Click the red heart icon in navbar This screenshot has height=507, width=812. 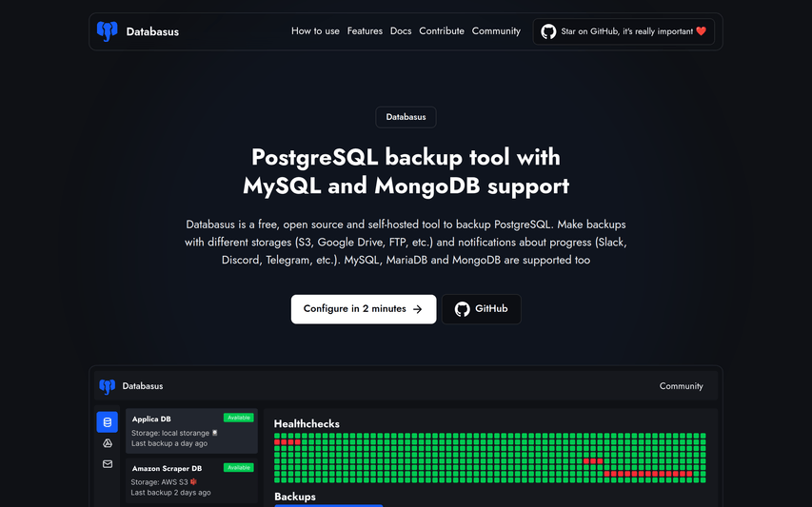[701, 31]
